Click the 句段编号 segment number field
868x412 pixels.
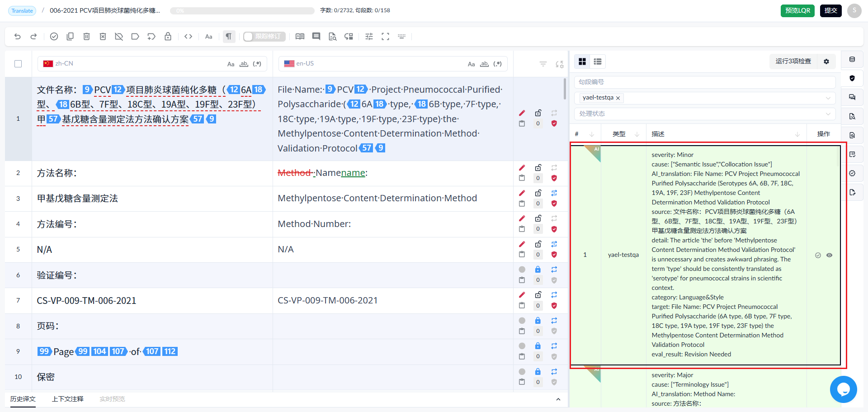pyautogui.click(x=705, y=82)
